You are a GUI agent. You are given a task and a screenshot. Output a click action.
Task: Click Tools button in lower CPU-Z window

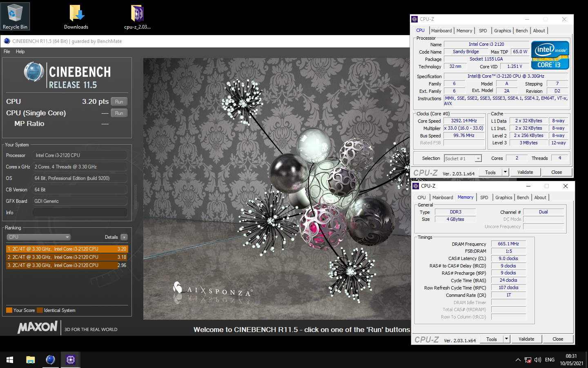491,339
